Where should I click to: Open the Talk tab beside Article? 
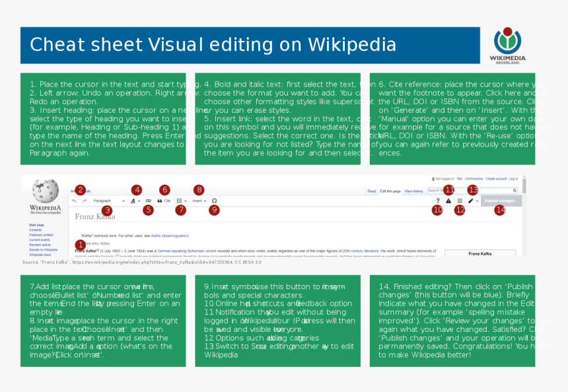click(x=88, y=191)
